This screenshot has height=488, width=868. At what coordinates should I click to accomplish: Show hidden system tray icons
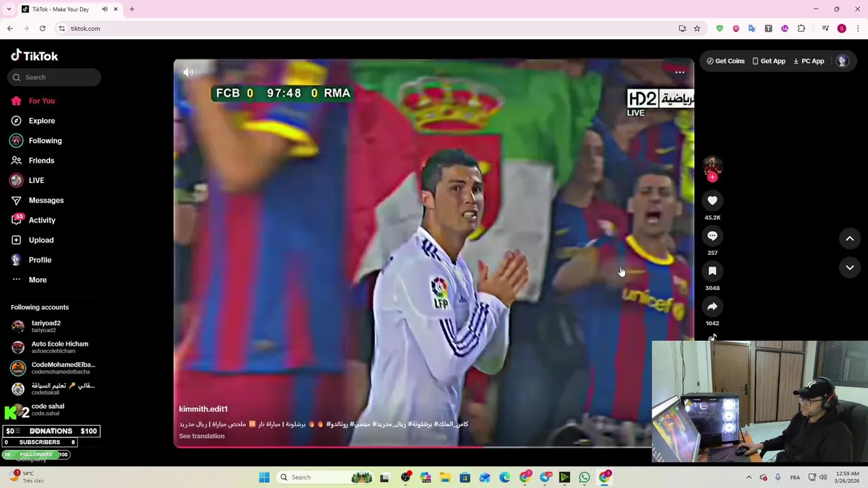click(x=749, y=477)
